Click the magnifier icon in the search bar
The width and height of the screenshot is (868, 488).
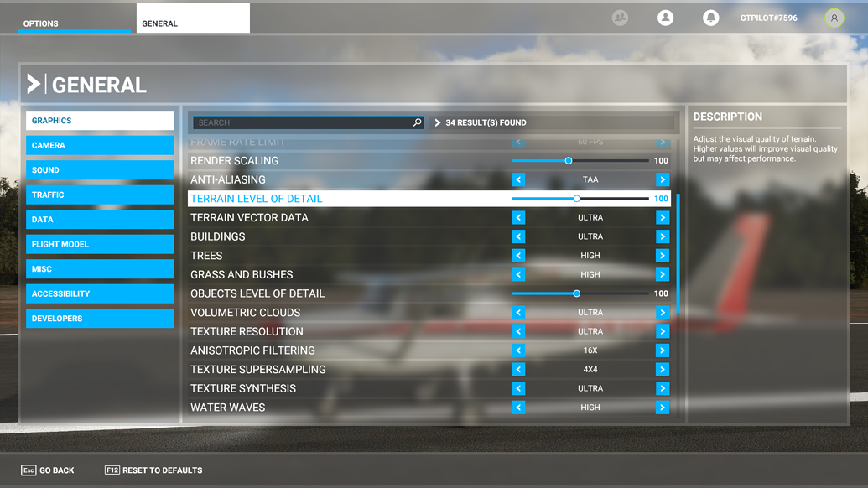pyautogui.click(x=417, y=122)
